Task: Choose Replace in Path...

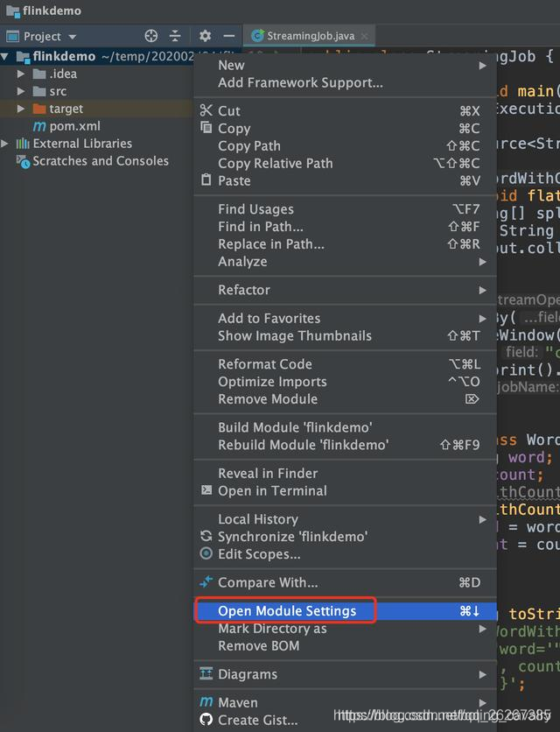Action: (x=346, y=244)
